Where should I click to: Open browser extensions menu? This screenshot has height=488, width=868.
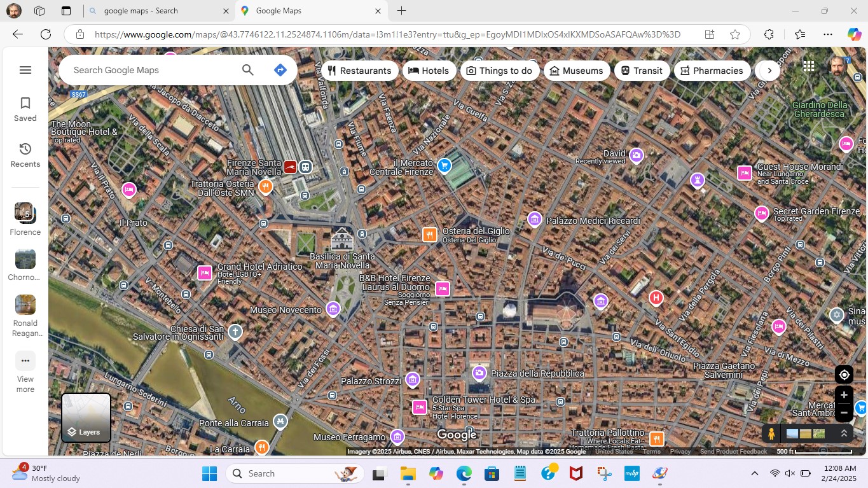[769, 34]
